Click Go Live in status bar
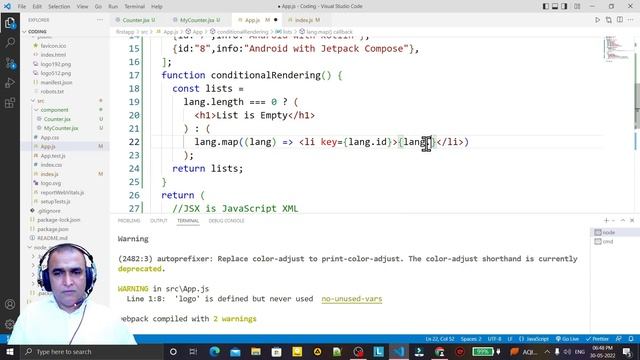 point(567,339)
